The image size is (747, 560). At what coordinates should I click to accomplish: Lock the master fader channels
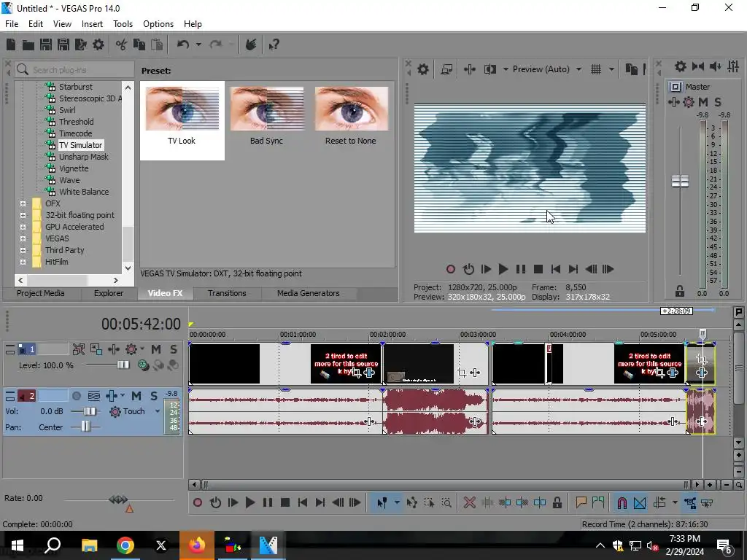tap(680, 291)
